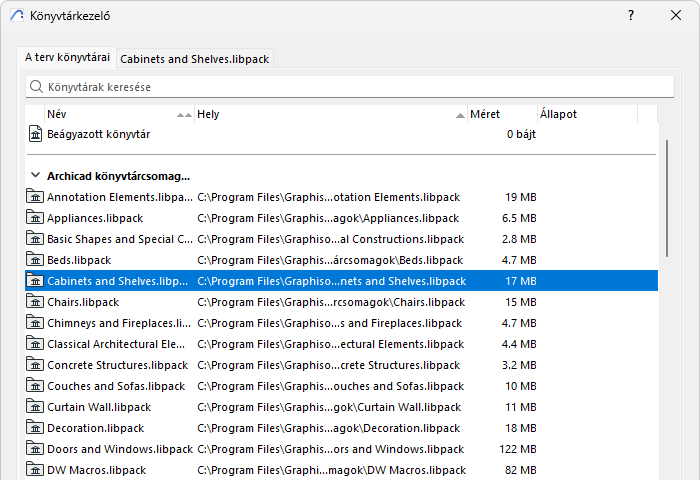Screen dimensions: 700x480
Task: Click the path ending in nets and Shelves.libpack
Action: (x=331, y=281)
